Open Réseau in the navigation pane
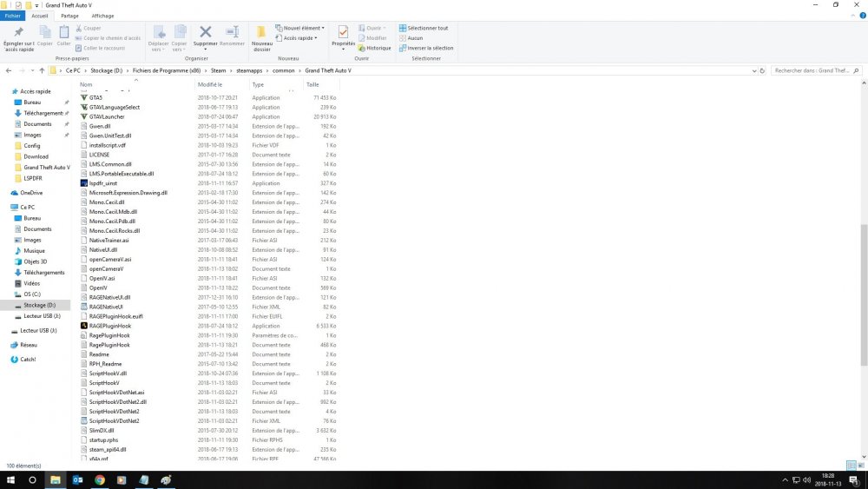Screen dimensions: 868x489 click(29, 345)
